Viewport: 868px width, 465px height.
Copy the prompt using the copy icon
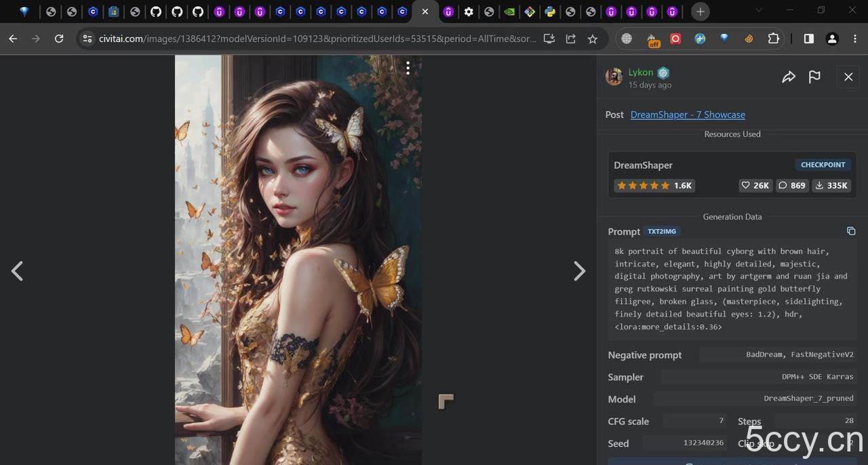click(851, 231)
